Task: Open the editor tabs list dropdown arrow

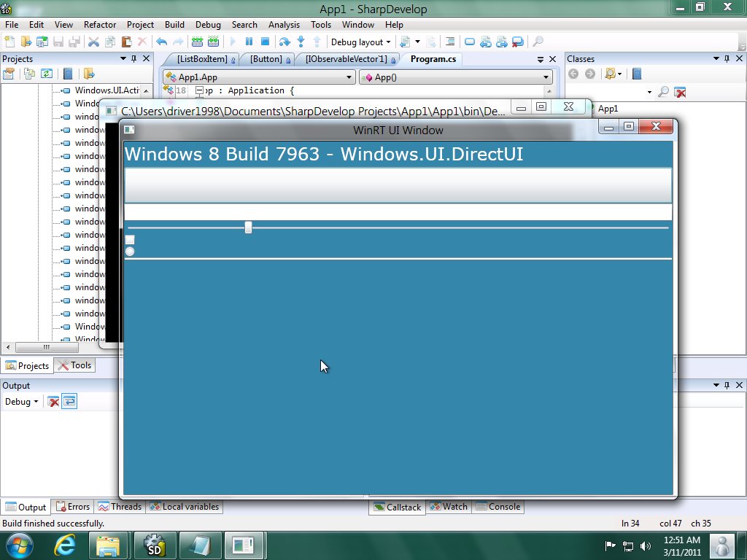Action: pyautogui.click(x=541, y=59)
